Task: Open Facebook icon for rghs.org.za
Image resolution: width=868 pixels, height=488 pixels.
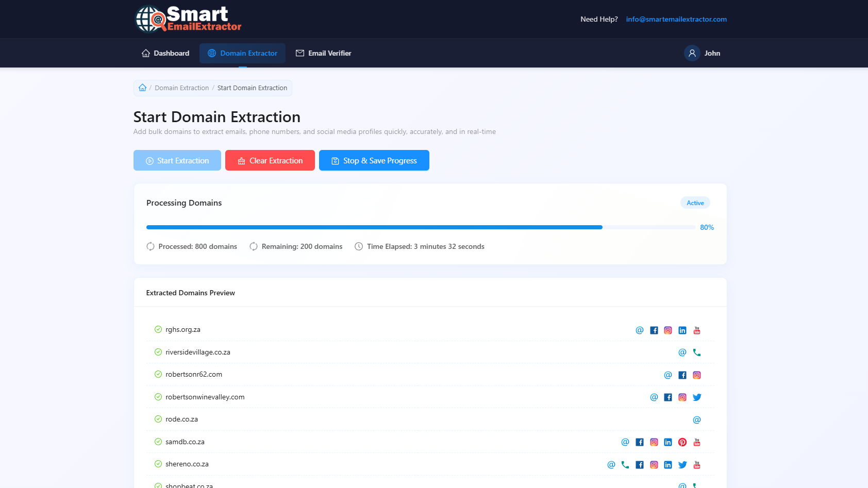Action: click(x=654, y=330)
